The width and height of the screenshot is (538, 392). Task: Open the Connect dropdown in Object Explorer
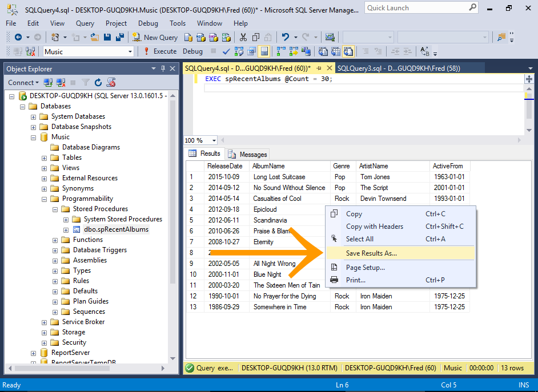[x=23, y=83]
